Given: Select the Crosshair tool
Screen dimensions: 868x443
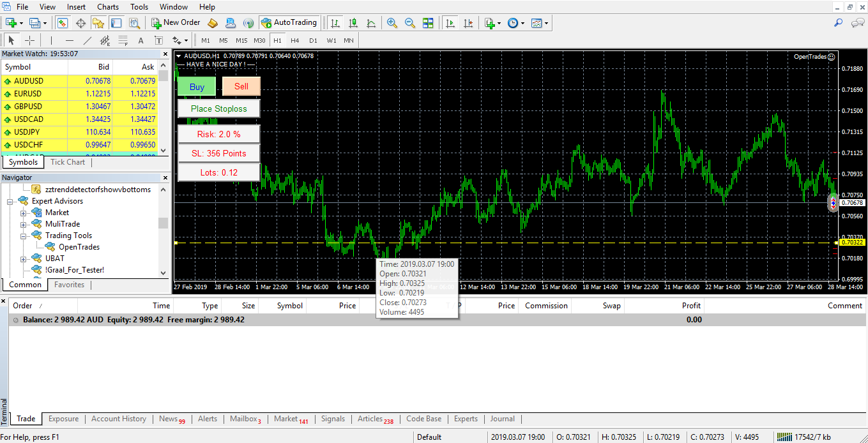Looking at the screenshot, I should click(x=29, y=40).
